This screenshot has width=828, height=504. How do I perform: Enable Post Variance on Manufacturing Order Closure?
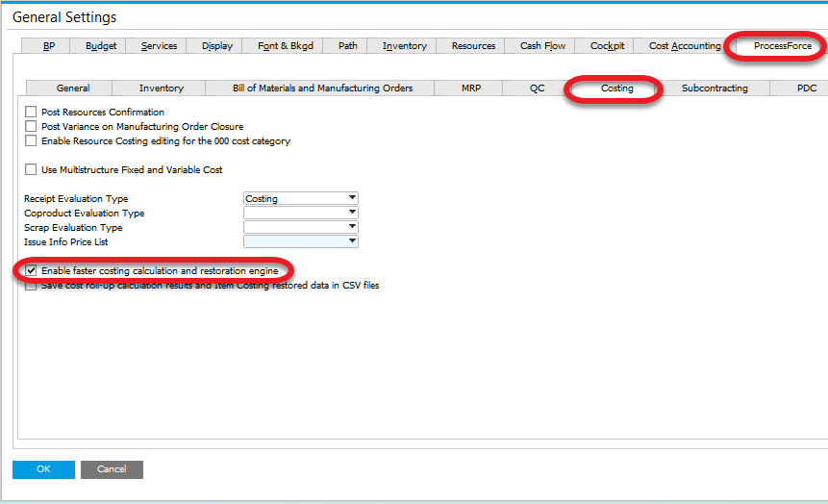click(32, 127)
